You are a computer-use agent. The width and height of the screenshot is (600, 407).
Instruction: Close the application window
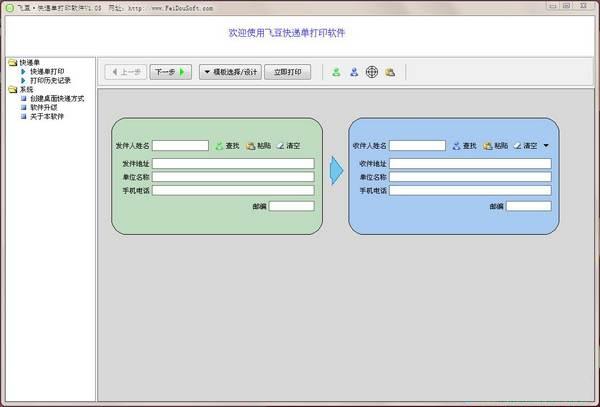[583, 6]
